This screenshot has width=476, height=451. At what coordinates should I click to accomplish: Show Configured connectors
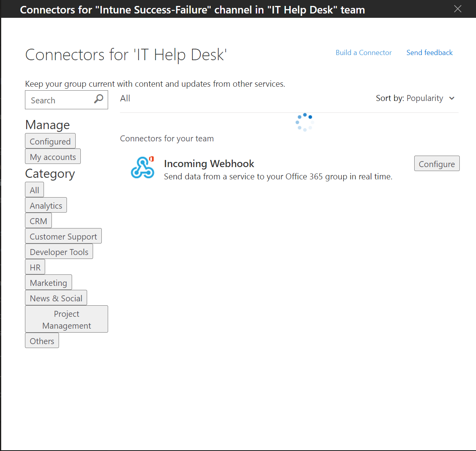coord(50,141)
